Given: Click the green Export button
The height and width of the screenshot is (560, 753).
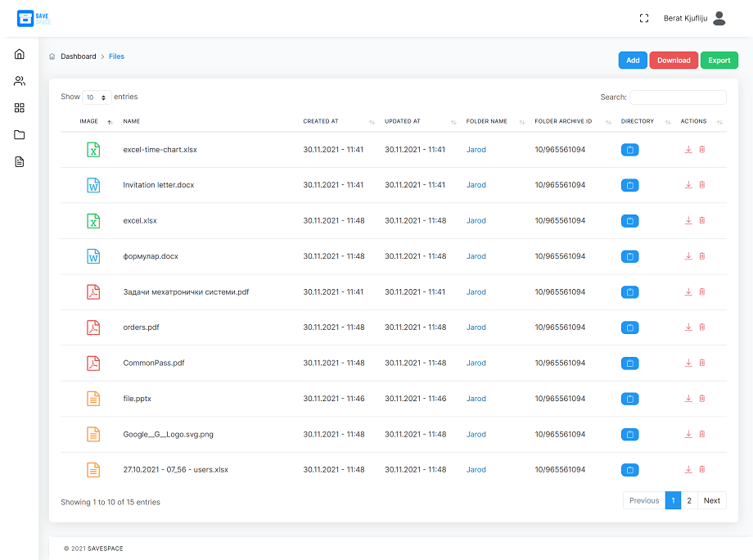Looking at the screenshot, I should (719, 60).
